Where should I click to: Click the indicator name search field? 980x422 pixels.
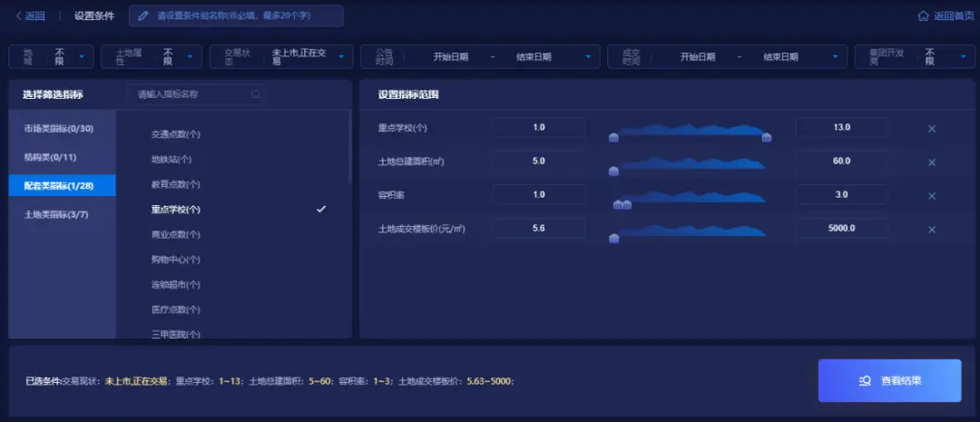(194, 94)
